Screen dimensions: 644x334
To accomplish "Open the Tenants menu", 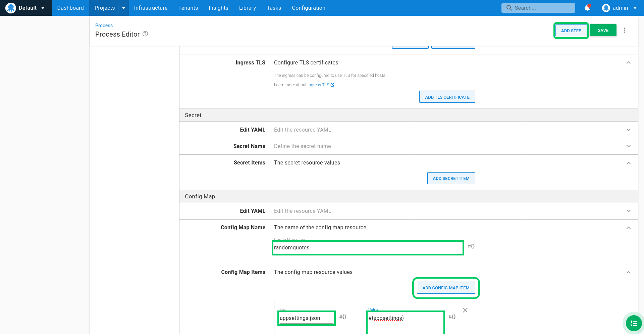I will (x=188, y=8).
